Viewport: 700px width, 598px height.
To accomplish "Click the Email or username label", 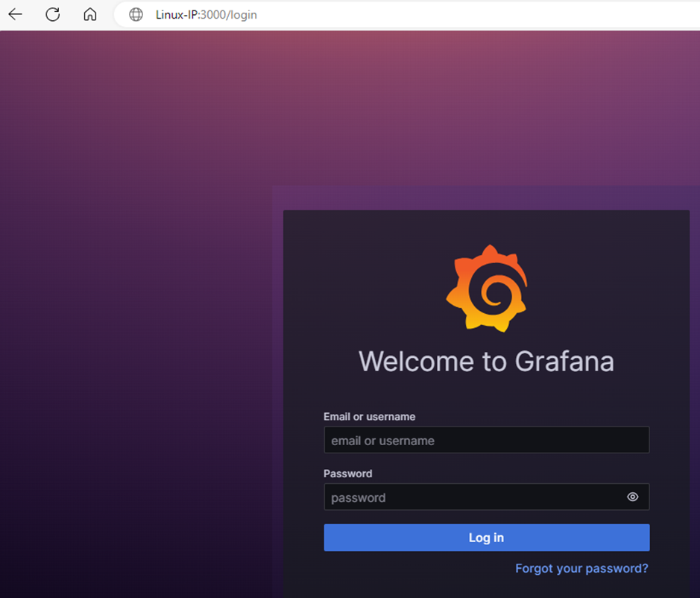I will point(369,417).
